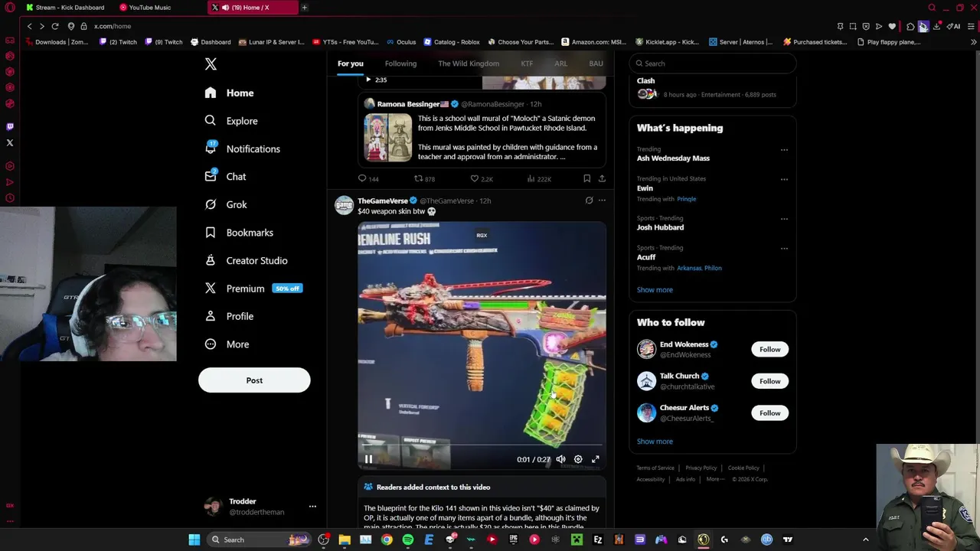Click Grok icon on TheGameVerse post
Screen dimensions: 980x551
tap(589, 201)
